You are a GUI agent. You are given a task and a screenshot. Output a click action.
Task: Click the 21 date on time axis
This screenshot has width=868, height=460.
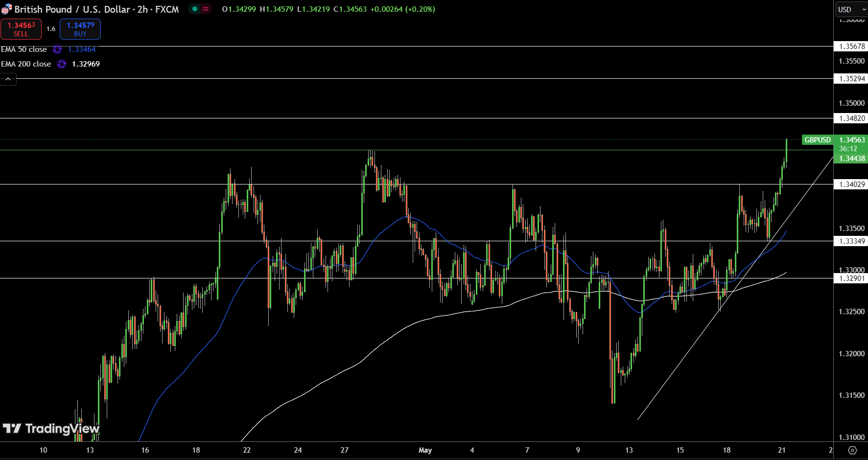781,450
